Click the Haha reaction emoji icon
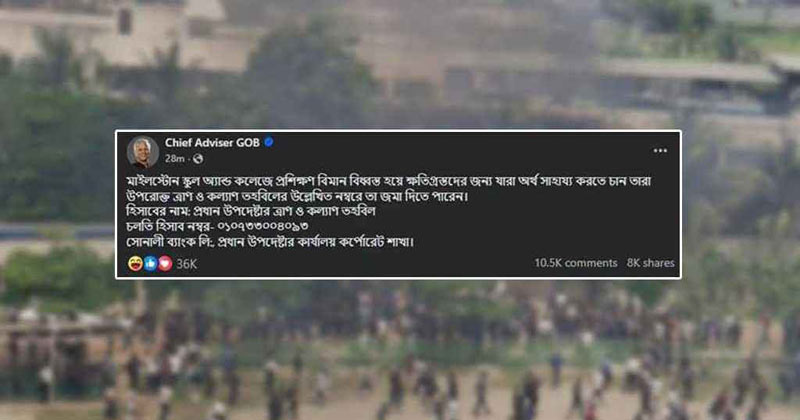 (x=135, y=263)
